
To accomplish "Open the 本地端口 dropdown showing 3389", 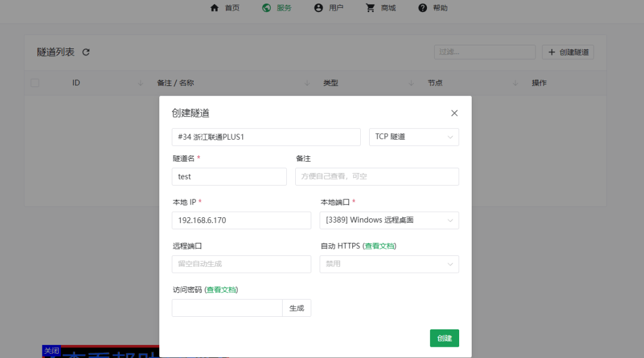I will click(389, 220).
